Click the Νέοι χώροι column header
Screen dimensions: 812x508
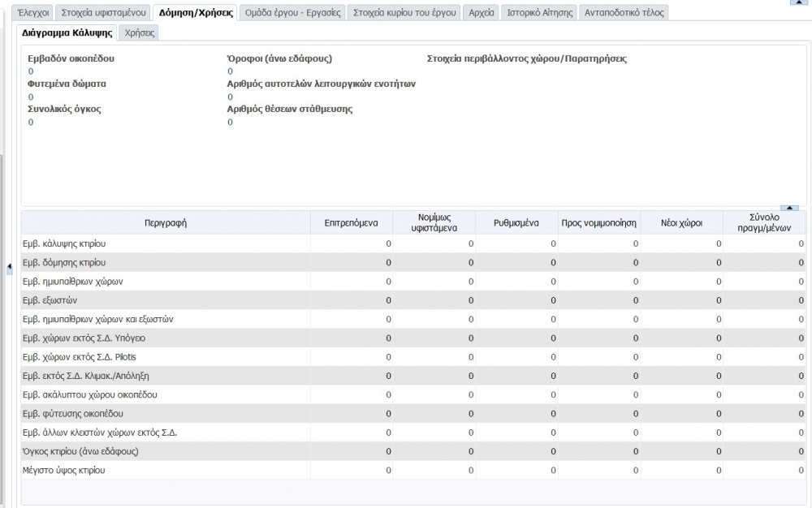[681, 223]
